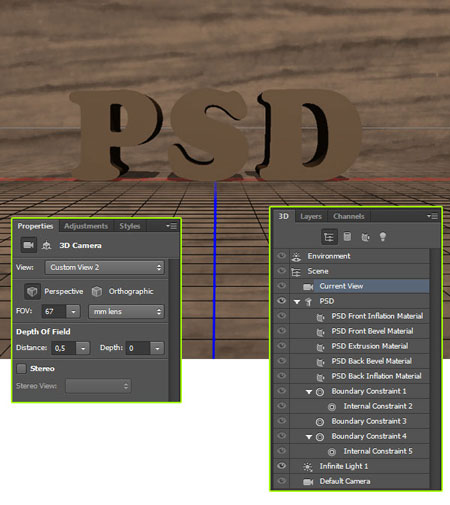Viewport: 450px width, 505px height.
Task: Click the 3D panel vertical scrollbar
Action: [x=434, y=369]
